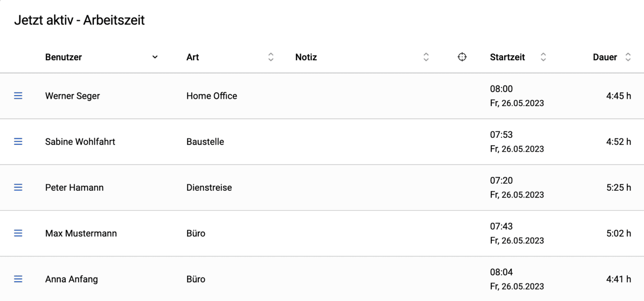Viewport: 644px width, 301px height.
Task: Click the 5:02 h duration of Max Mustermann
Action: coord(619,233)
